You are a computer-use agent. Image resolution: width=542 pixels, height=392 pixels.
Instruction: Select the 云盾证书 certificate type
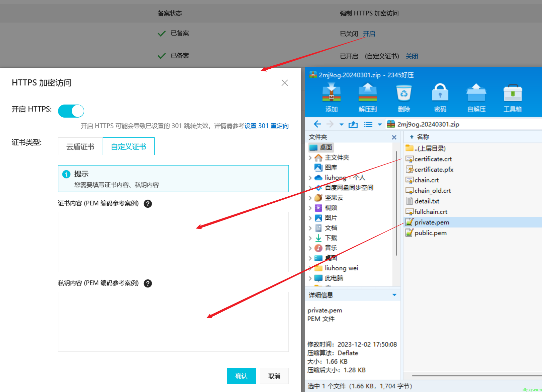point(80,146)
